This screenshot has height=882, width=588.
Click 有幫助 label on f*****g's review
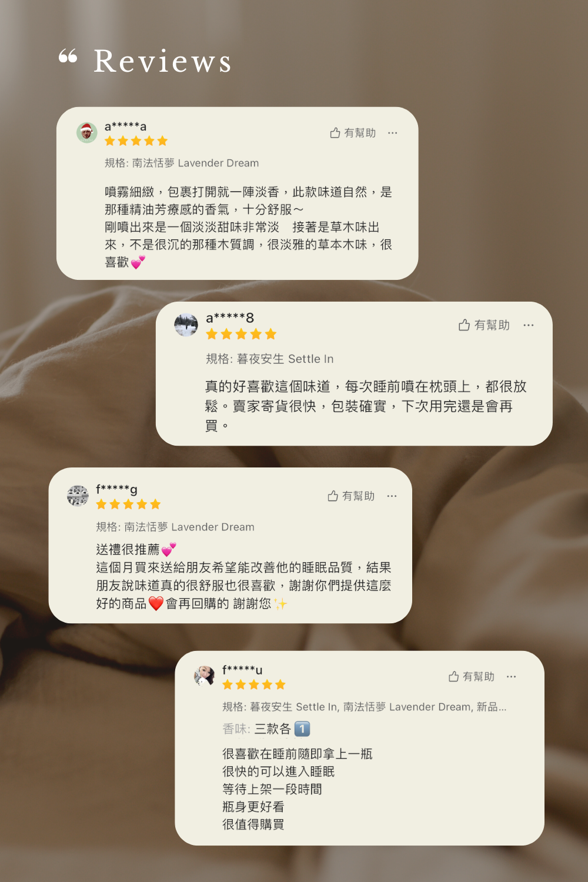[x=359, y=496]
